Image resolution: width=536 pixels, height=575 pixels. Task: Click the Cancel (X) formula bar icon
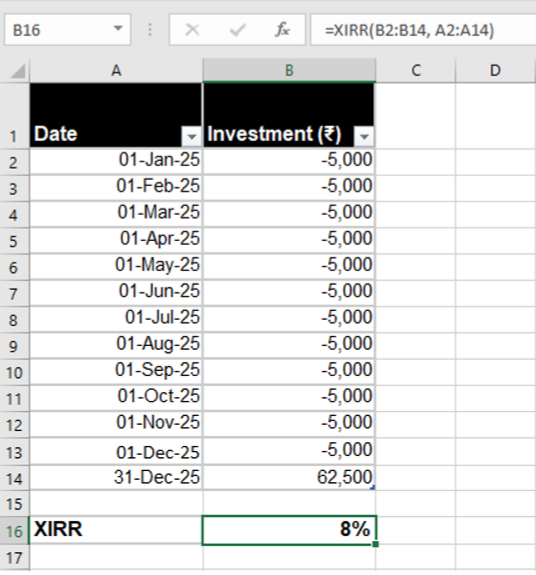click(192, 30)
